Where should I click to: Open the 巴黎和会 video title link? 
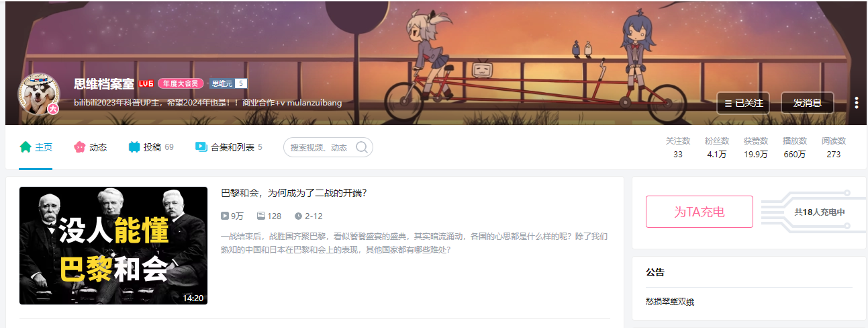[294, 193]
